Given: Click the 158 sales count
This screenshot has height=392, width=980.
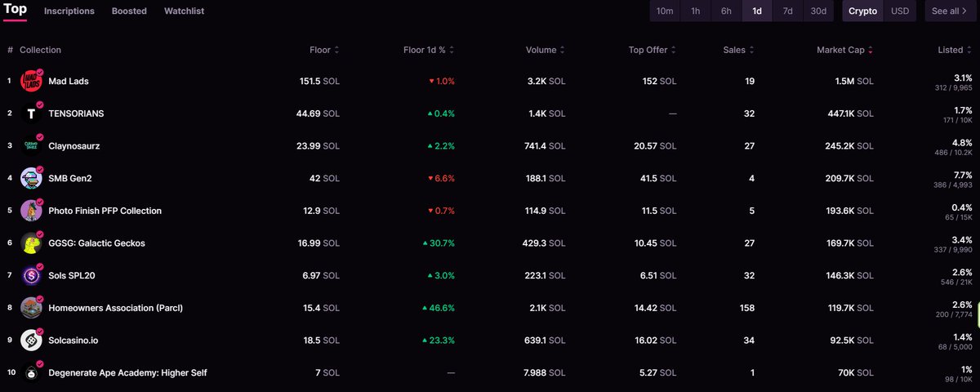Looking at the screenshot, I should pos(746,308).
